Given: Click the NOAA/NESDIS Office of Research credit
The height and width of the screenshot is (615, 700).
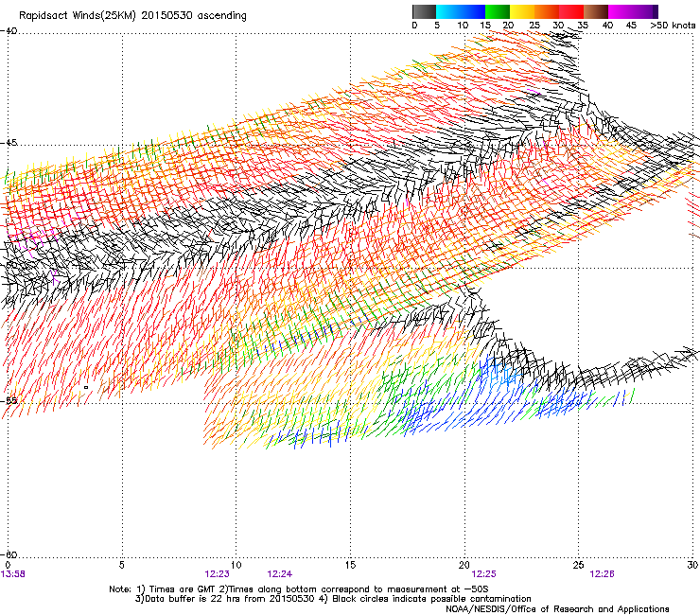Looking at the screenshot, I should pyautogui.click(x=557, y=609).
